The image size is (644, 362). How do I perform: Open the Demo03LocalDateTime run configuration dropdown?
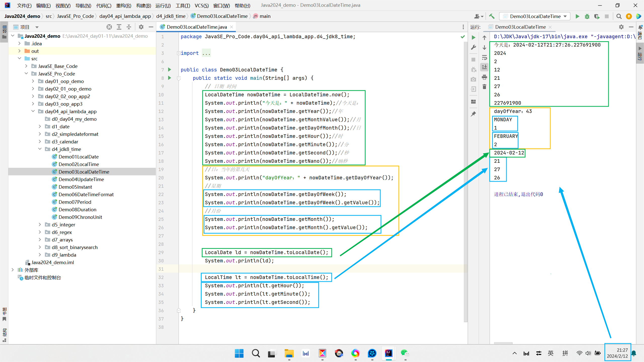tap(535, 16)
